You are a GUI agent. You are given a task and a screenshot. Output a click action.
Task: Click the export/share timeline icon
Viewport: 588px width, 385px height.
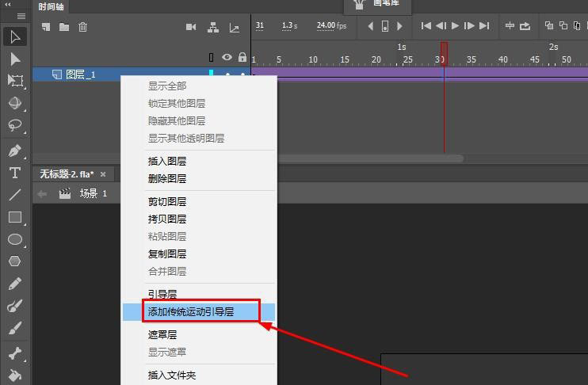[x=525, y=26]
